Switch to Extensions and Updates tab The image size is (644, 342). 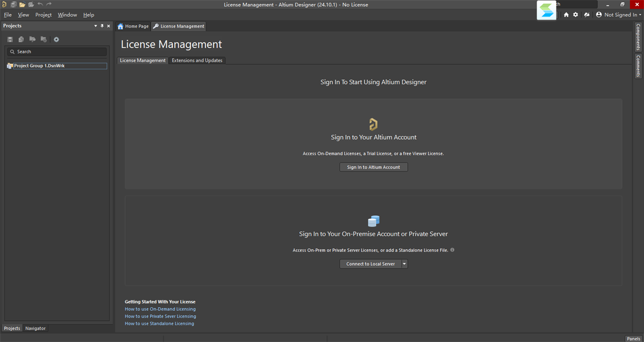click(x=197, y=61)
